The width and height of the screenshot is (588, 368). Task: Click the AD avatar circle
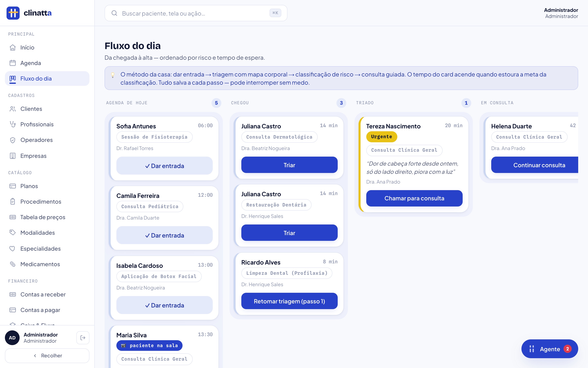coord(12,338)
